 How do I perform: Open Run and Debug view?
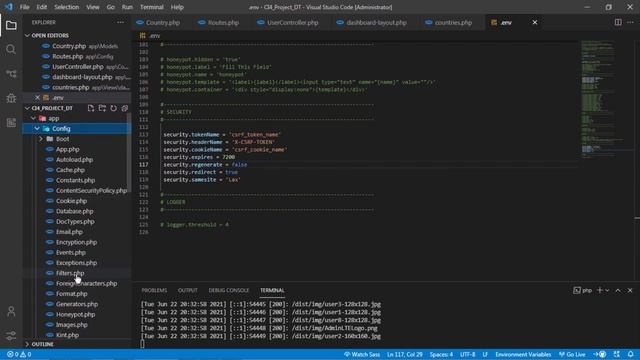(x=11, y=98)
